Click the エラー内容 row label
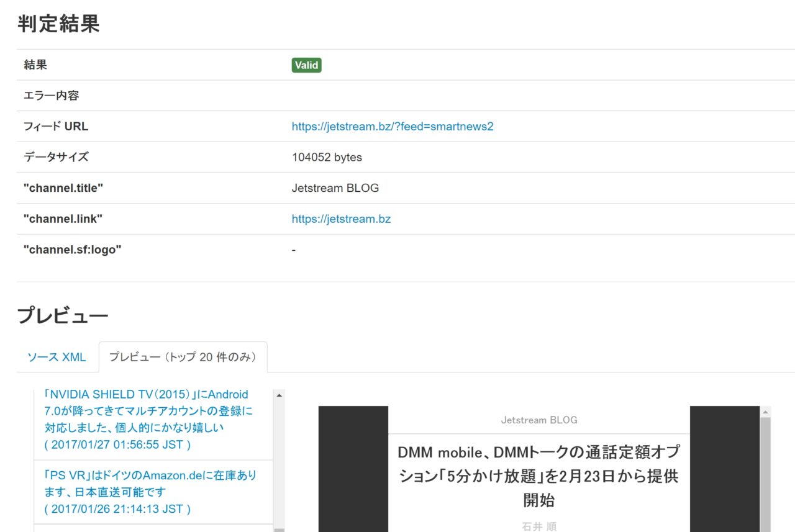 pyautogui.click(x=52, y=96)
